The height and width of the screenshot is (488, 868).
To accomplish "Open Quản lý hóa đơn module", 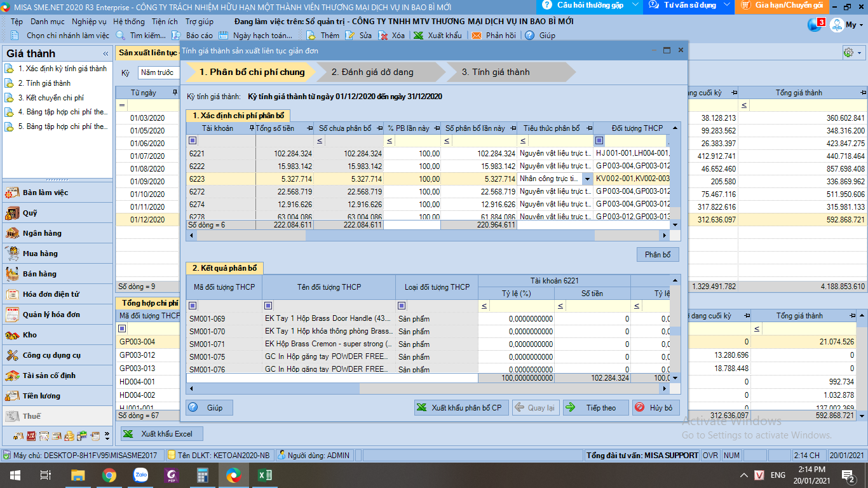I will (57, 315).
